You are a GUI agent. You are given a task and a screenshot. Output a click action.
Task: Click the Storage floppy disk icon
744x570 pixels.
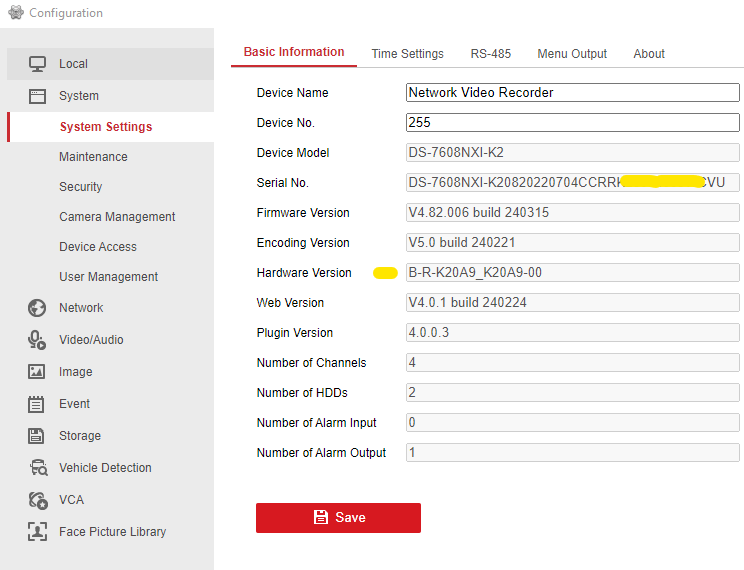37,436
